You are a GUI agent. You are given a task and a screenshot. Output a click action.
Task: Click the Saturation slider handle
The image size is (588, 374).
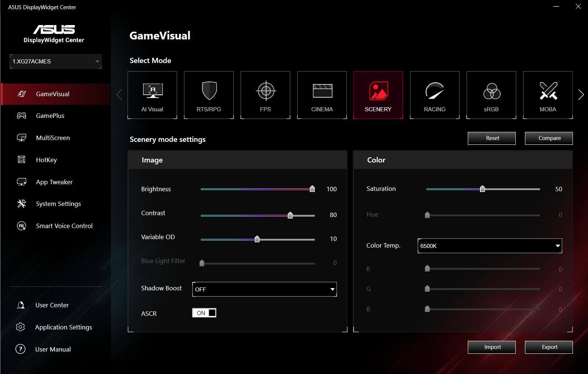coord(482,189)
